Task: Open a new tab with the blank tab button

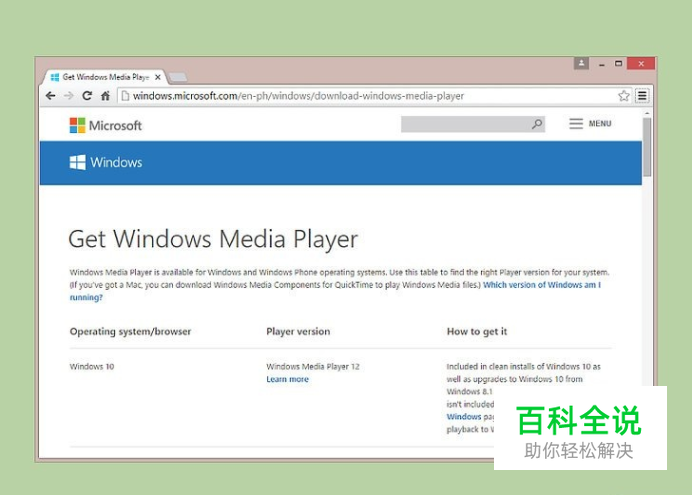Action: (178, 78)
